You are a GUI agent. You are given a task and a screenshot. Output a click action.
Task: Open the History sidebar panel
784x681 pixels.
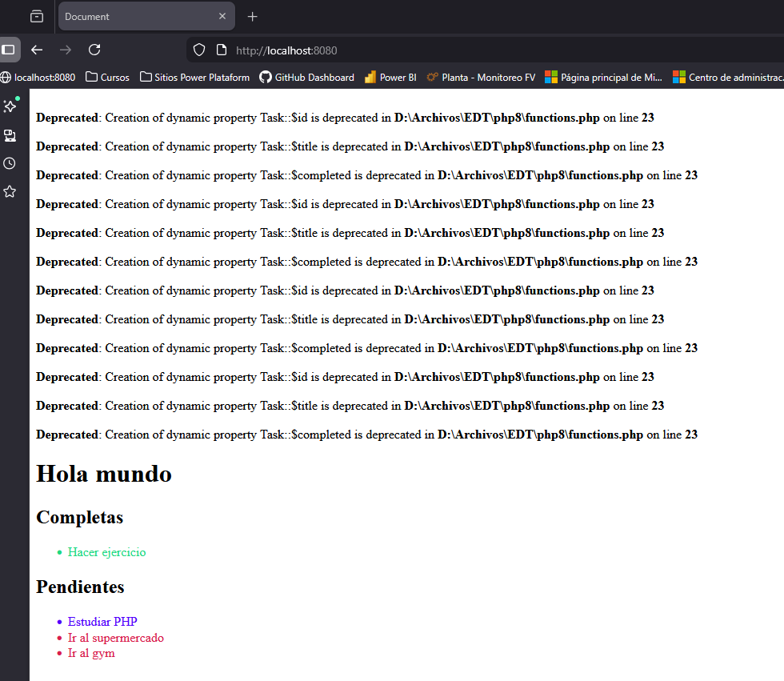click(10, 163)
